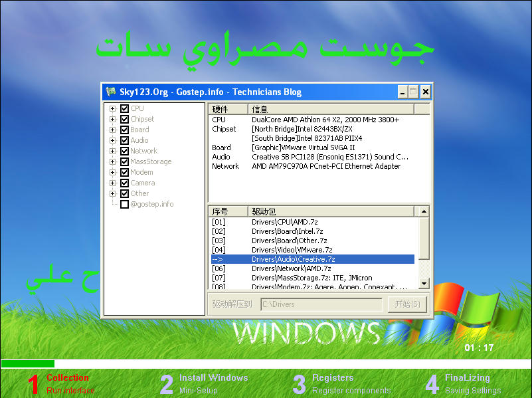Viewport: 532px width, 398px height.
Task: Click the 信息 column header
Action: (331, 109)
